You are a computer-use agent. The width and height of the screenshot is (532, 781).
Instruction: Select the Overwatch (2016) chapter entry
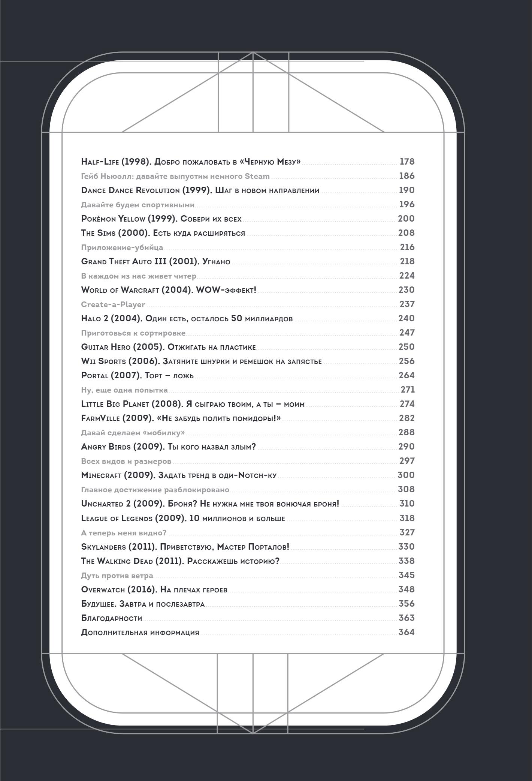[248, 589]
